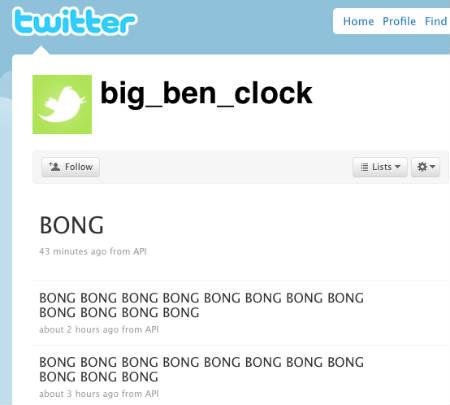
Task: Click API source in 2 hours ago tweet
Action: tap(152, 330)
